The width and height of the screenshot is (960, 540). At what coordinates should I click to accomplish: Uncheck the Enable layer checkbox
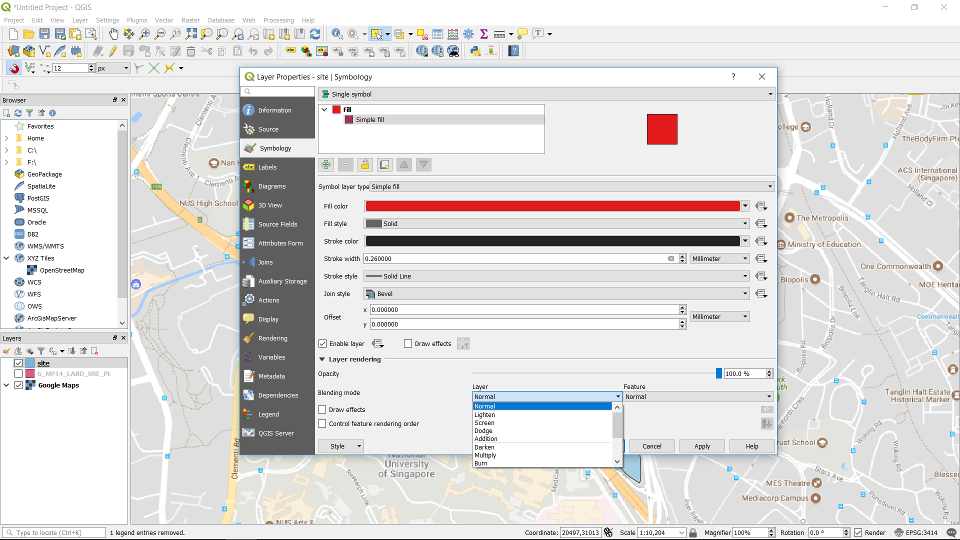point(322,343)
